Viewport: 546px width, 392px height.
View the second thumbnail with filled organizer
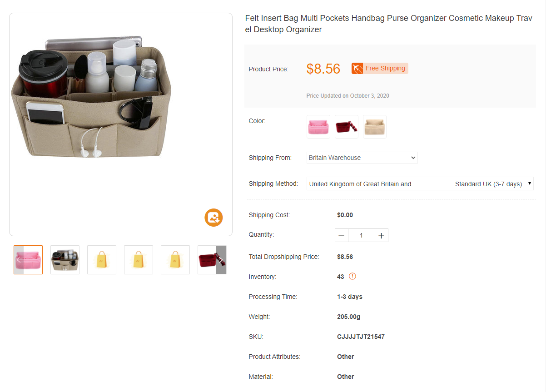pyautogui.click(x=65, y=260)
